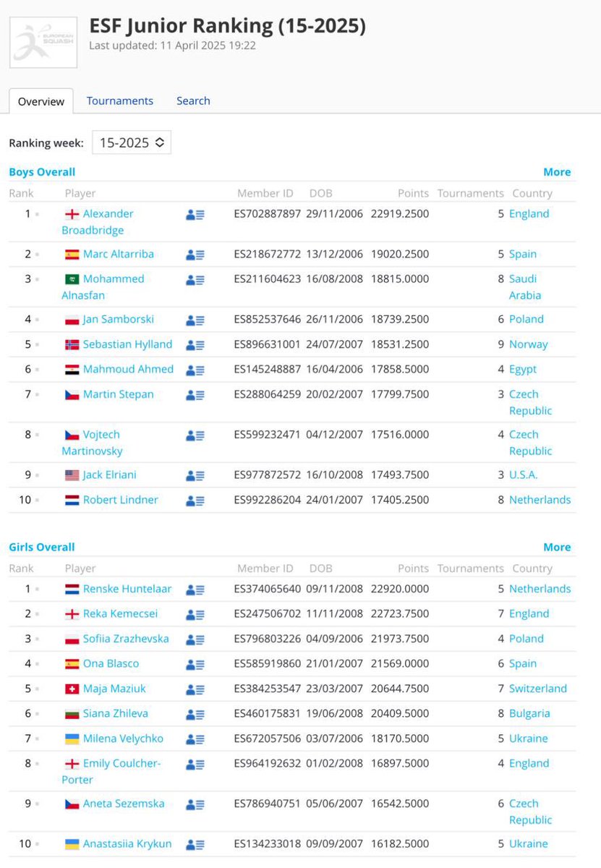Click More for Girls Overall
Screen dimensions: 601x868
(557, 547)
